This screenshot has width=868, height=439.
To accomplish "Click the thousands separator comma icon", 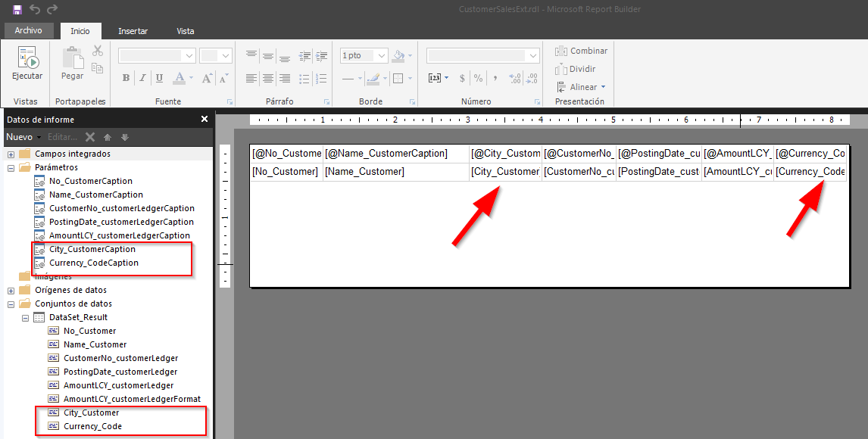I will point(495,79).
